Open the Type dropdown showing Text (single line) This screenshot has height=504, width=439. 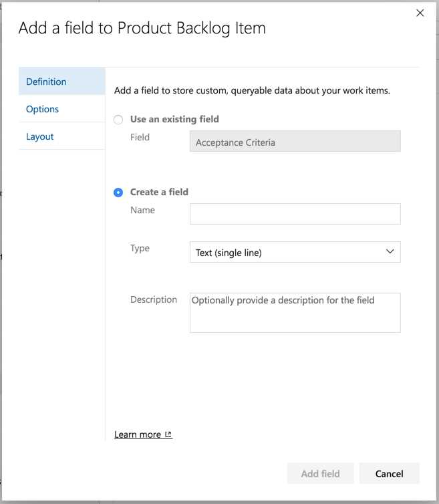(x=295, y=252)
